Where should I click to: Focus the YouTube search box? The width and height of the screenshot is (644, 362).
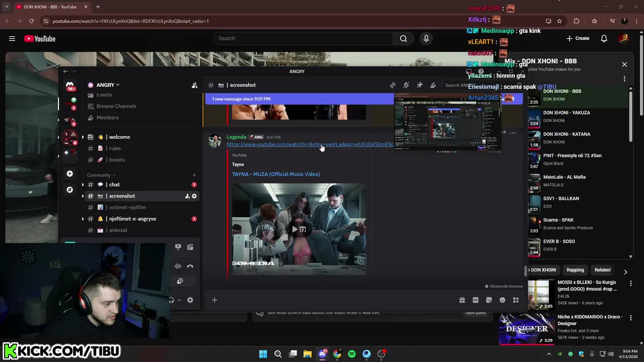[303, 39]
